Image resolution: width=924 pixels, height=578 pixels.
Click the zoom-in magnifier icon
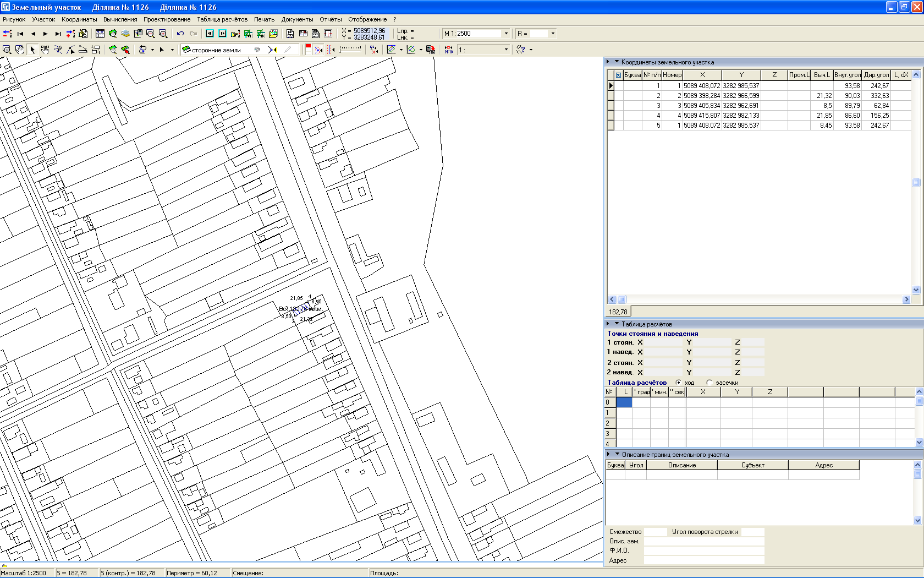coord(163,34)
